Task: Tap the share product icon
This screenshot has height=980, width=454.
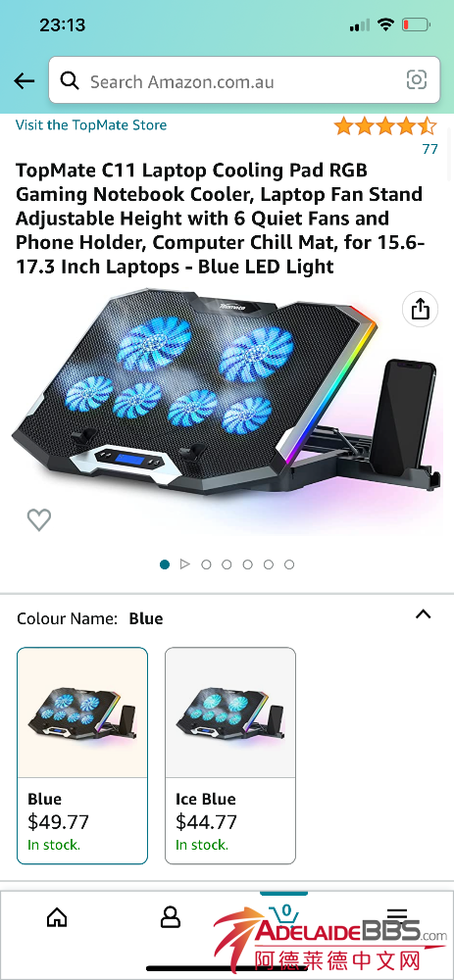Action: (421, 309)
